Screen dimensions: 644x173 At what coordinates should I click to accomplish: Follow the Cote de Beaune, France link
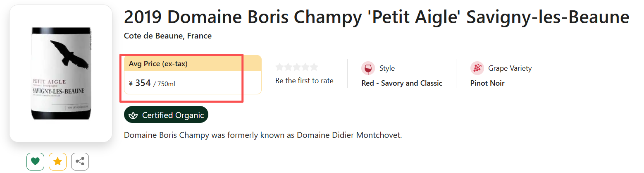click(x=167, y=36)
